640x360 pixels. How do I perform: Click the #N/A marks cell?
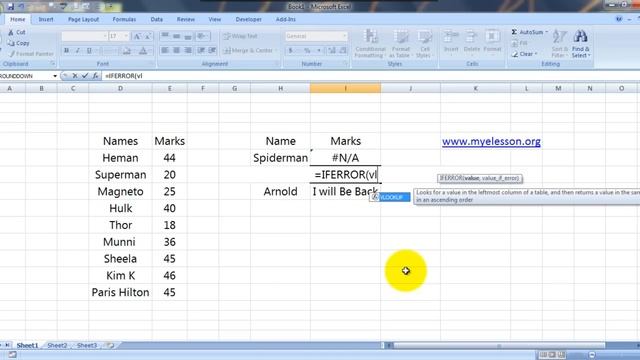point(345,158)
